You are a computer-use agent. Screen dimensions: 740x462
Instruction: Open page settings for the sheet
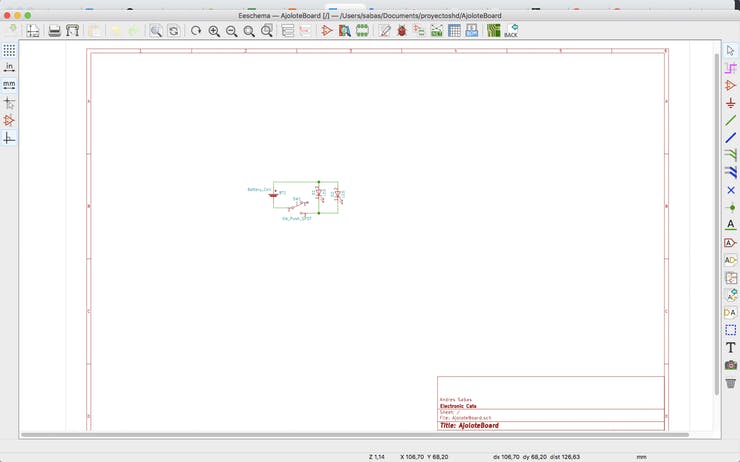click(x=33, y=31)
